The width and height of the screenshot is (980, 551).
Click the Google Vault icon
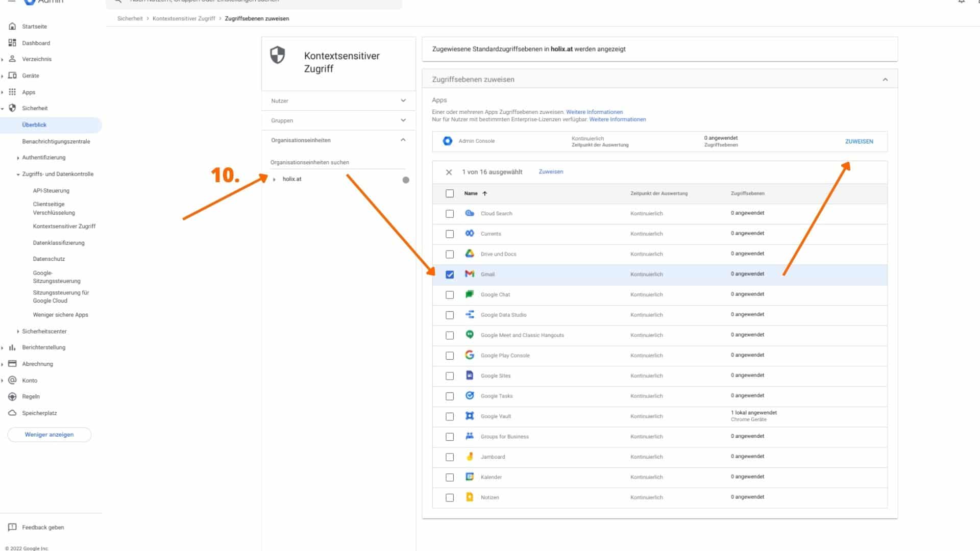coord(470,416)
